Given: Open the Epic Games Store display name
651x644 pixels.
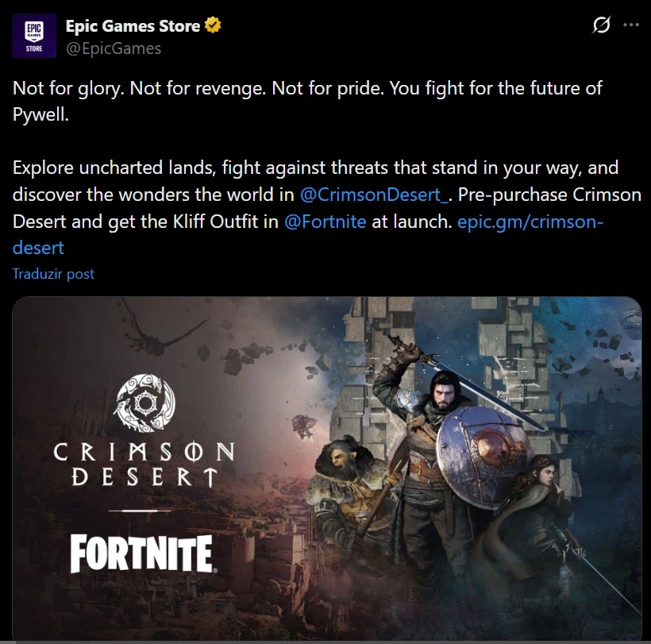Looking at the screenshot, I should pos(133,25).
